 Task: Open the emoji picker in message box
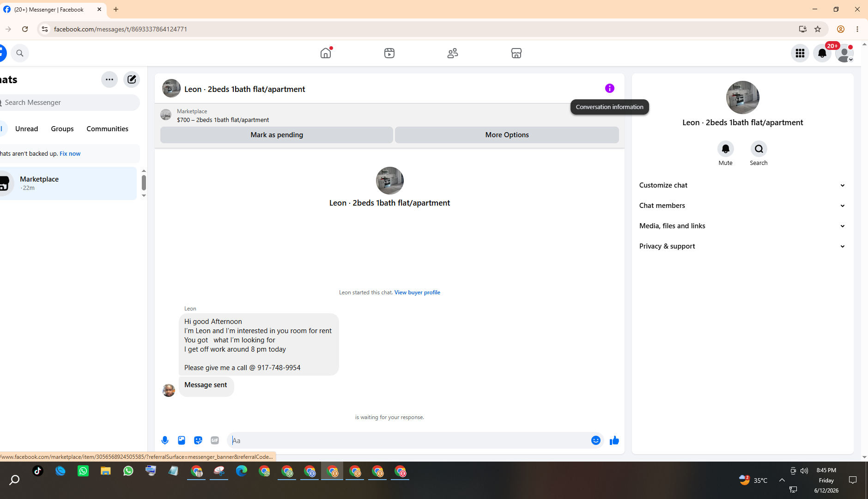pos(596,440)
